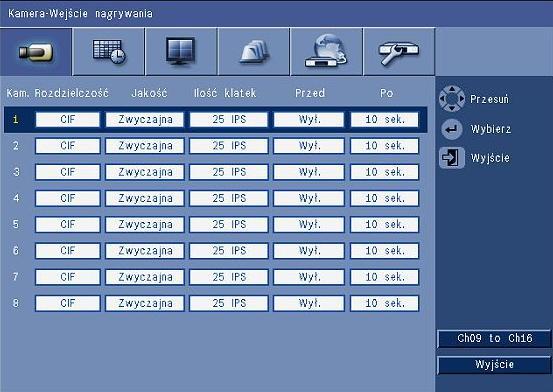Change quality Zwyczajna for camera 1

145,120
